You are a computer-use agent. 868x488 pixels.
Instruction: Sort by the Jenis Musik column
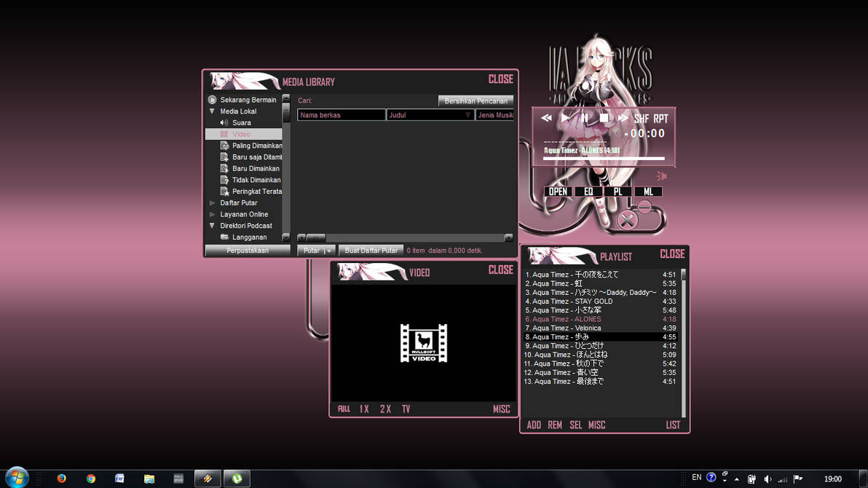[x=495, y=114]
